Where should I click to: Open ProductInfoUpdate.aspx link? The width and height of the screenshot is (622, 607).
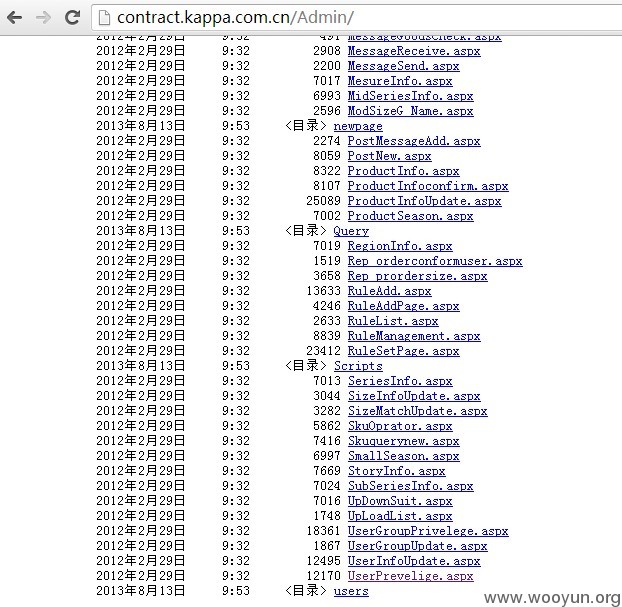[x=424, y=201]
